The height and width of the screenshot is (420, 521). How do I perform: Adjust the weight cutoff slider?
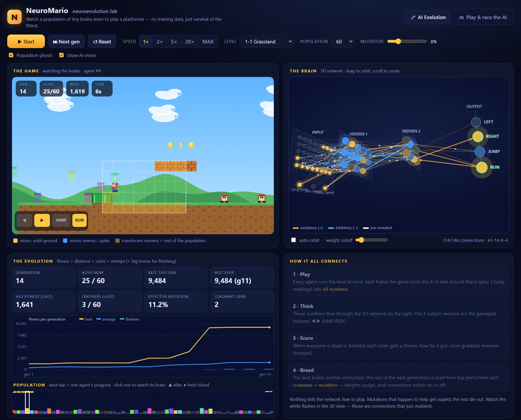click(372, 240)
